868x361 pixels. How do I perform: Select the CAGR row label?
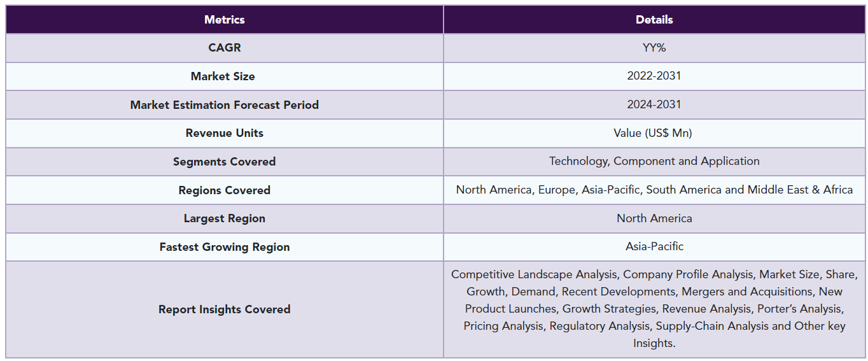pyautogui.click(x=225, y=48)
